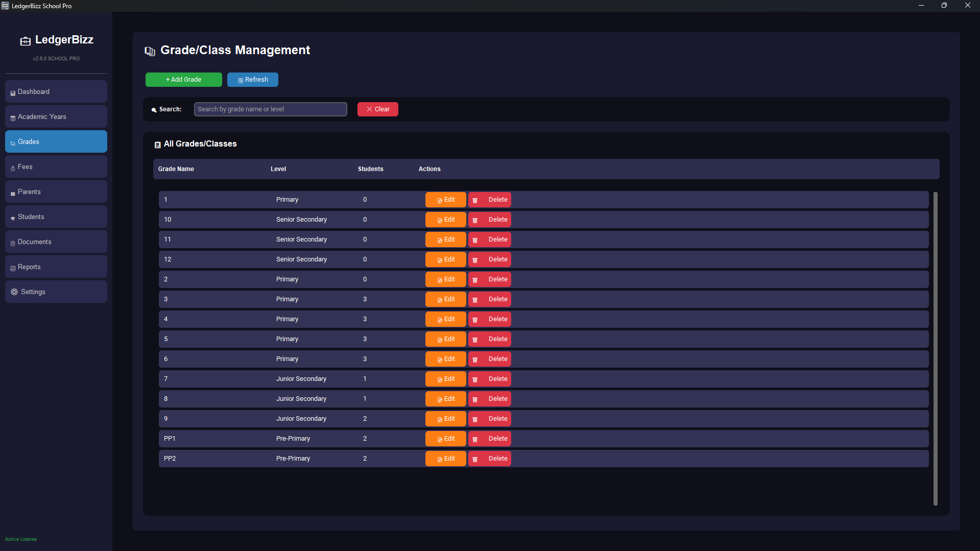Edit the PP2 grade row
The width and height of the screenshot is (980, 551).
click(446, 459)
